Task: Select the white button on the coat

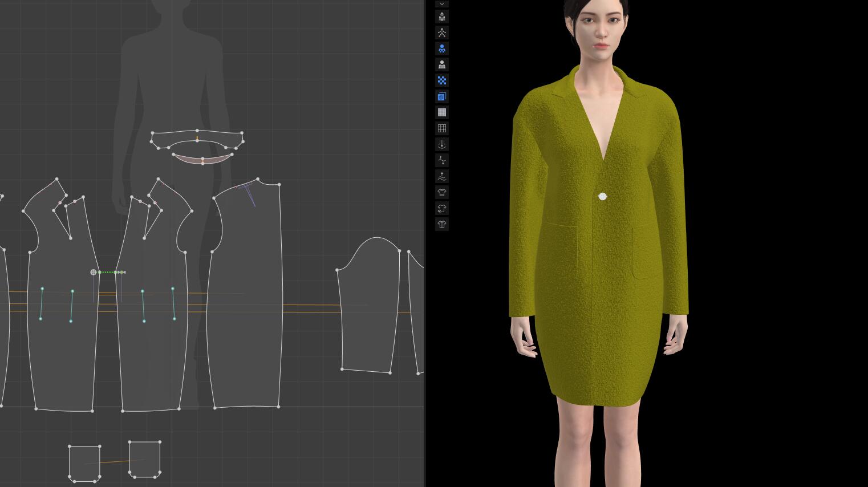Action: coord(603,197)
